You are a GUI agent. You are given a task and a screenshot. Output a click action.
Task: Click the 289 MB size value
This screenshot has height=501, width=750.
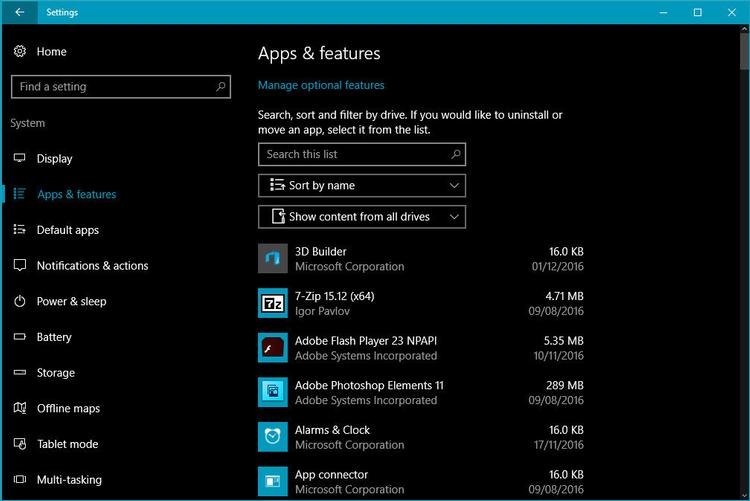[x=565, y=385]
